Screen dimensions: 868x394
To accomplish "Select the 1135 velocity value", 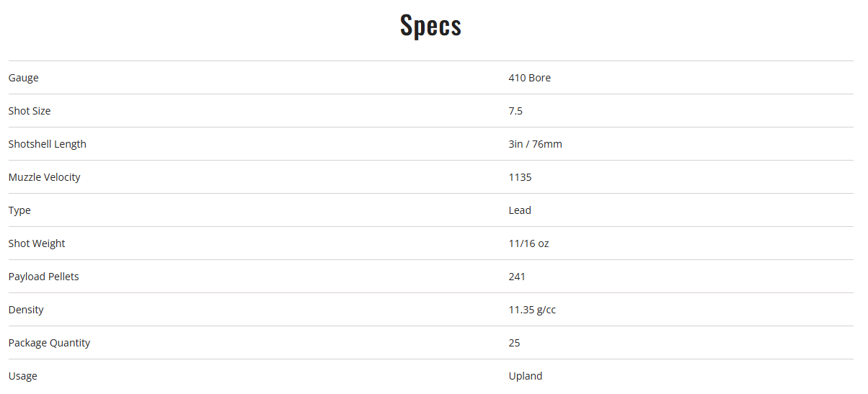I will [x=520, y=177].
